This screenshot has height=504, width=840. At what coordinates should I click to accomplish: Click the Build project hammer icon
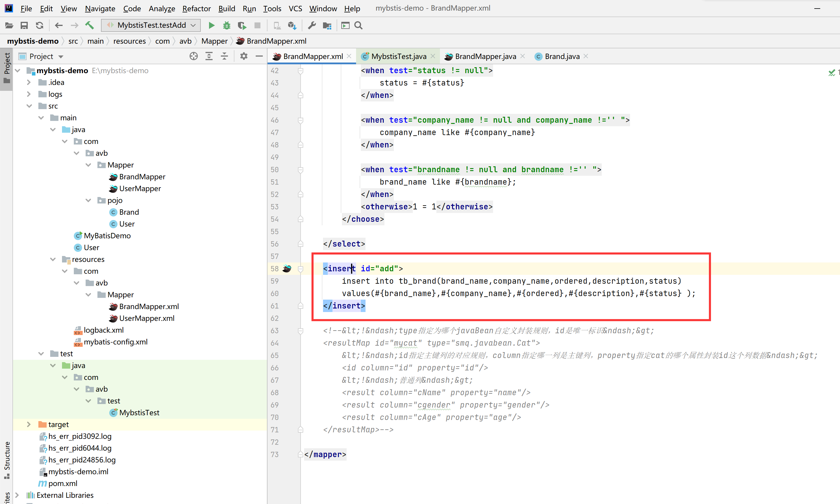[90, 25]
